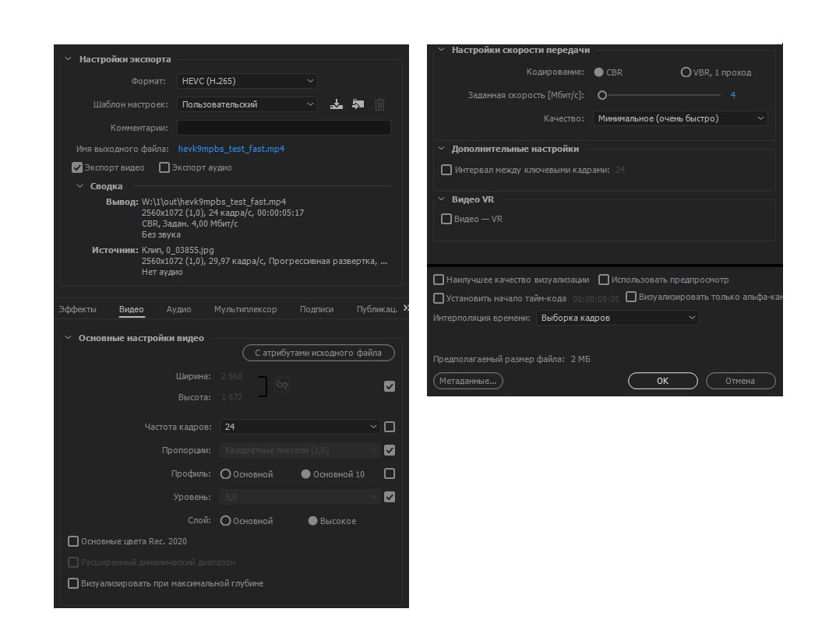Check match-source box for Частота кадров
This screenshot has height=644, width=836.
tap(390, 427)
